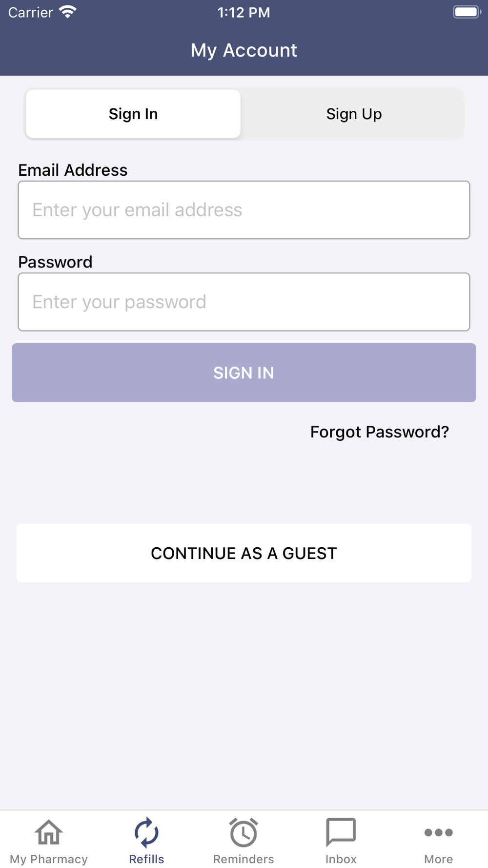Tap the SIGN IN button

pyautogui.click(x=244, y=372)
